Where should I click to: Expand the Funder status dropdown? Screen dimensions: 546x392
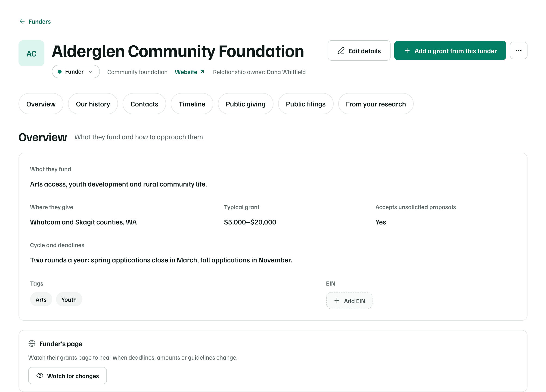tap(76, 72)
